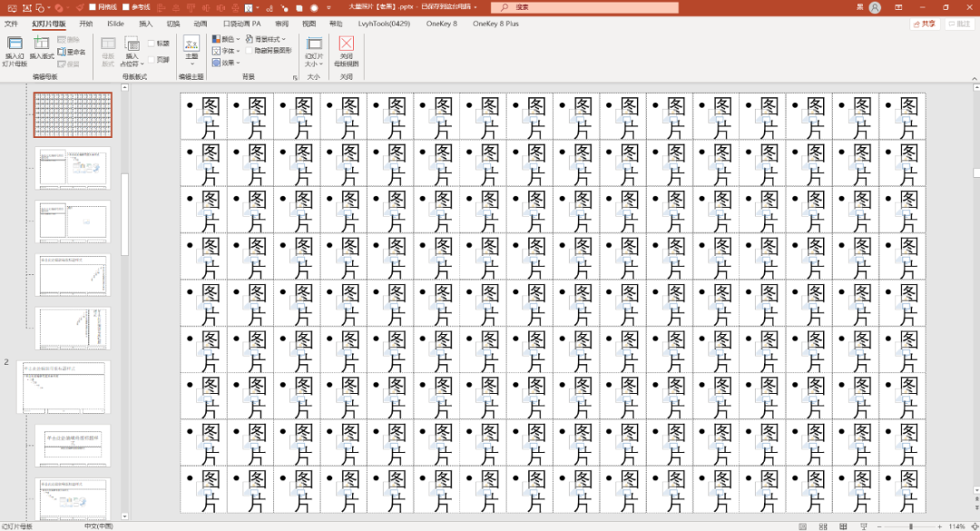Select slide master number 2 thumbnail
The image size is (980, 531).
(x=64, y=388)
